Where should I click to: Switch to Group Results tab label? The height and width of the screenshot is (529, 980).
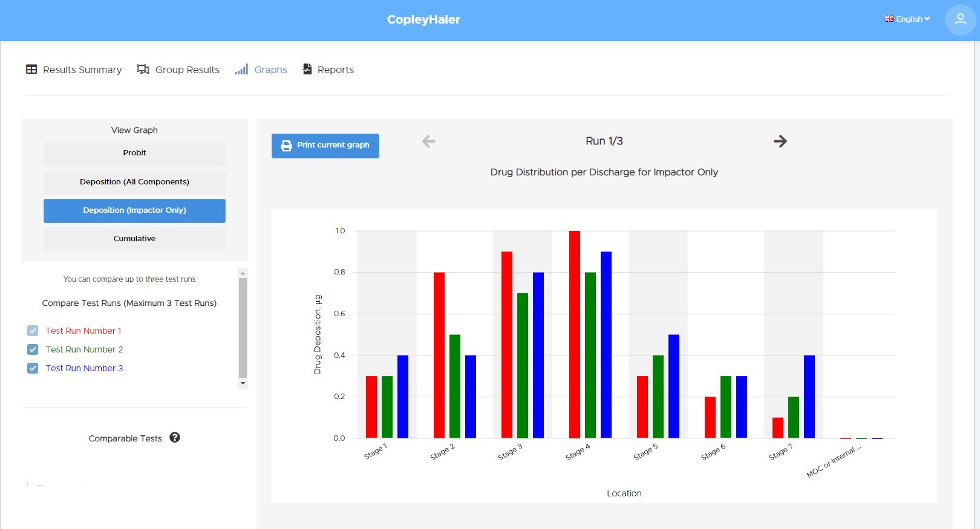coord(187,70)
